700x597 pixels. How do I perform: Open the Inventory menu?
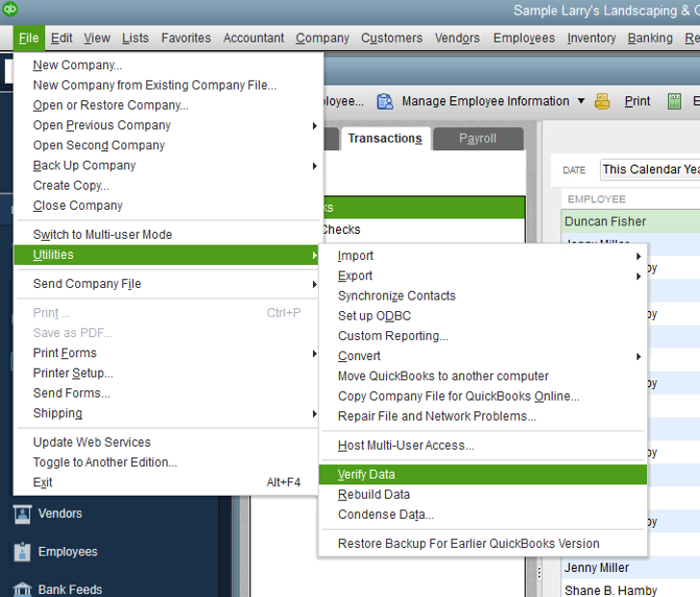click(591, 39)
